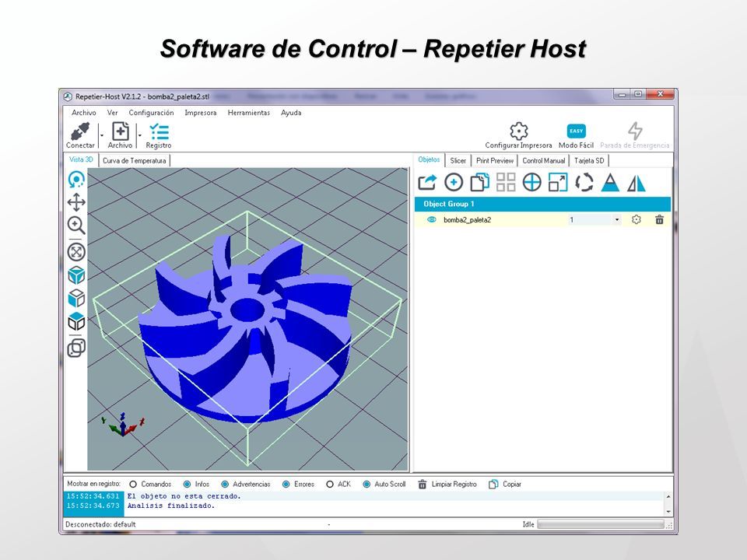
Task: Click the autoposition grid icon
Action: 506,182
